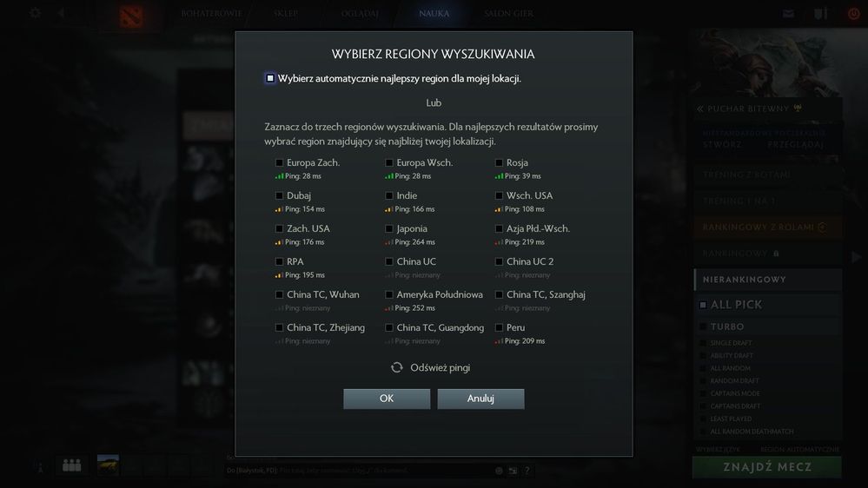This screenshot has width=868, height=488.
Task: Click the Anuluj button
Action: click(x=480, y=399)
